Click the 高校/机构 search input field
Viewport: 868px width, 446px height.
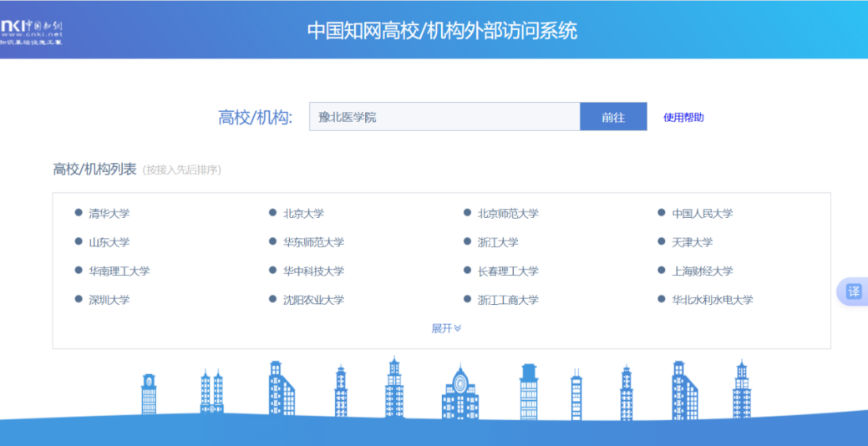pyautogui.click(x=444, y=117)
